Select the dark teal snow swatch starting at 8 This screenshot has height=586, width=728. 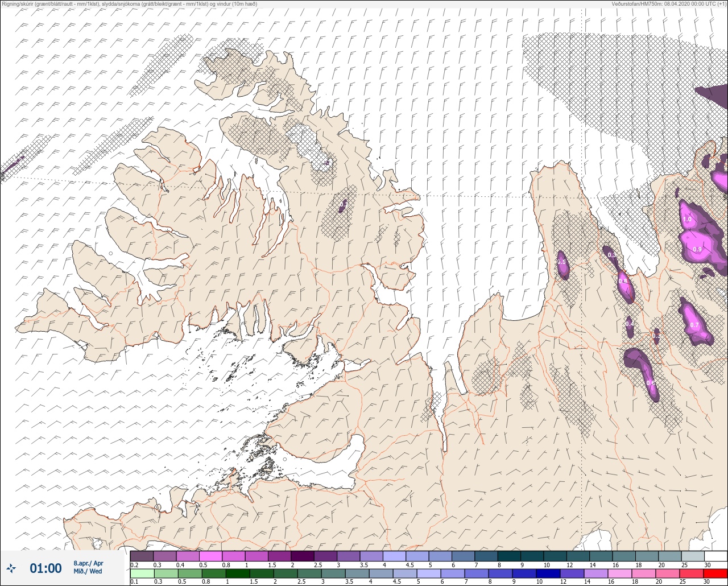[x=509, y=556]
